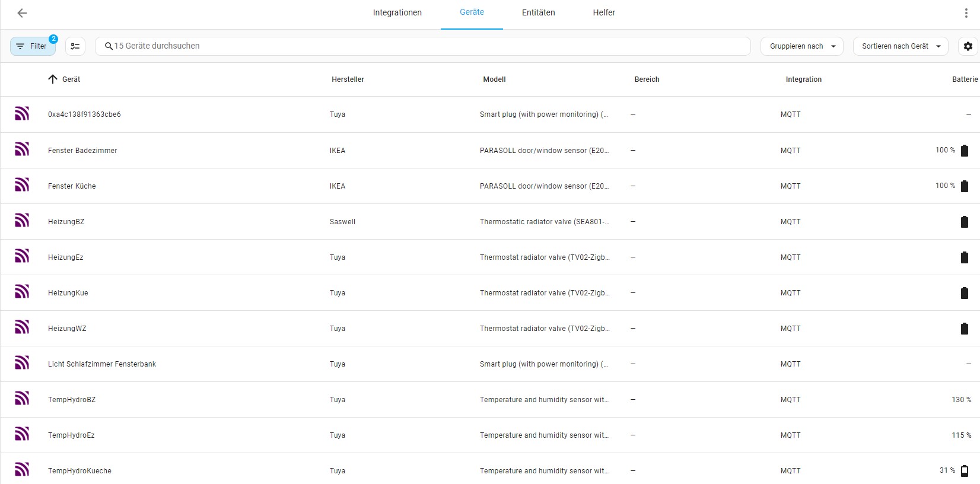Sort by Modell column header
Image resolution: width=980 pixels, height=484 pixels.
tap(494, 79)
